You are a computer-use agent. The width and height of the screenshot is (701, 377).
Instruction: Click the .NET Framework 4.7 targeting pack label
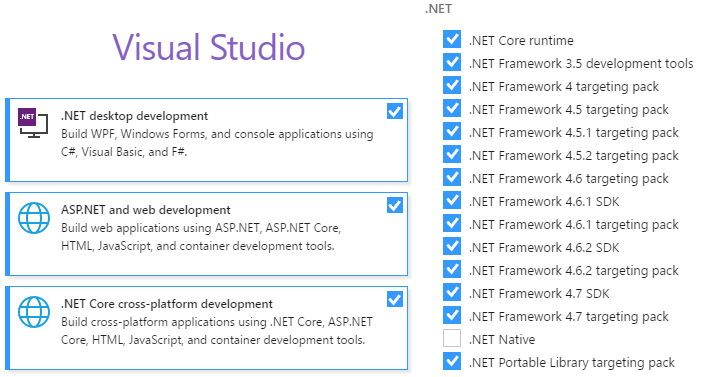click(x=569, y=317)
